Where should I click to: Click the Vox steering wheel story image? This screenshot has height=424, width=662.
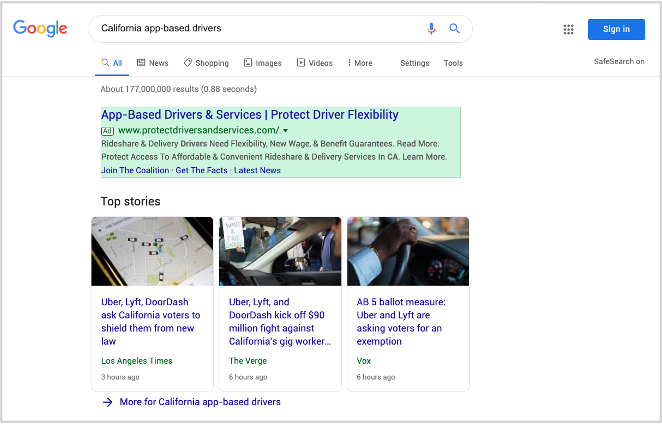tap(408, 251)
